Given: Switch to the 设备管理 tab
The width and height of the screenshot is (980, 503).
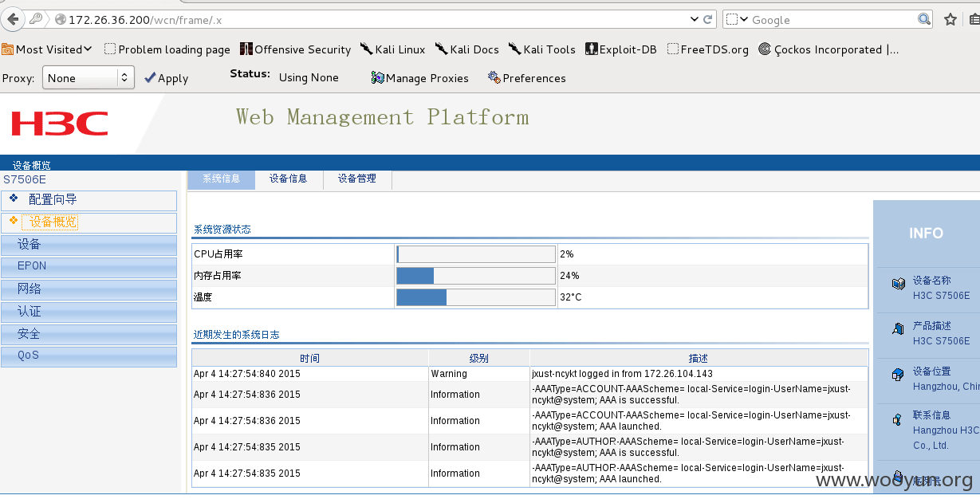Looking at the screenshot, I should point(356,179).
